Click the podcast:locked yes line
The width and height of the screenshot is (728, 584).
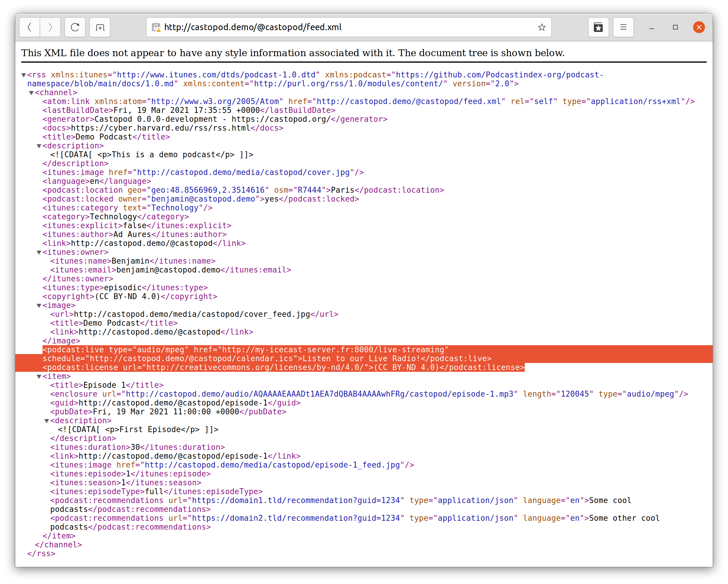pos(201,199)
